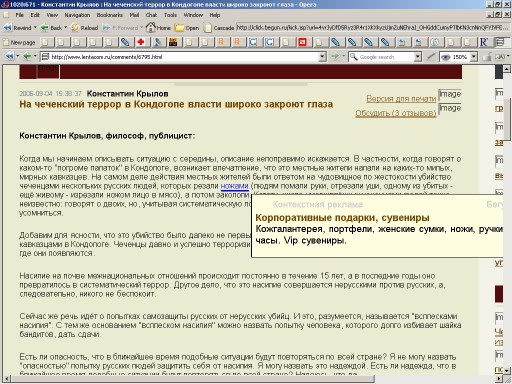This screenshot has width=512, height=384.
Task: Click the 'Контекстная реклама' label in popup
Action: coord(318,204)
